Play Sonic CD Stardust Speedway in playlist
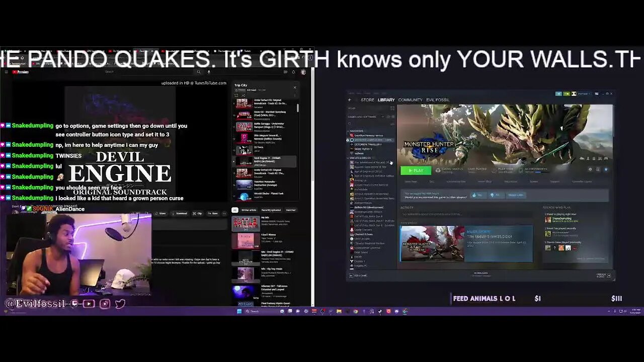 pos(265,115)
